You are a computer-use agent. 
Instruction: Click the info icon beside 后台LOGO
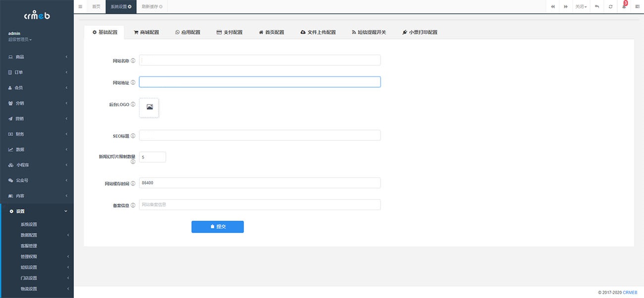(x=133, y=105)
